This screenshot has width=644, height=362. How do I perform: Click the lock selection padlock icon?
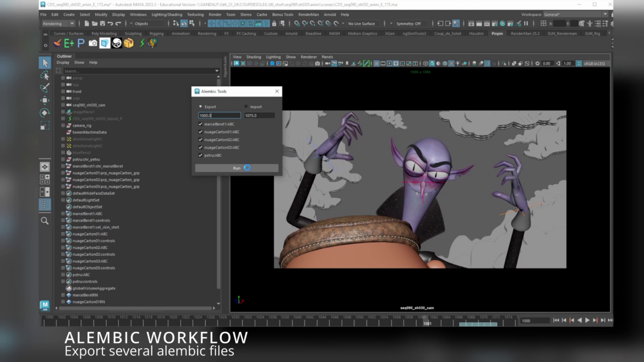point(274,24)
